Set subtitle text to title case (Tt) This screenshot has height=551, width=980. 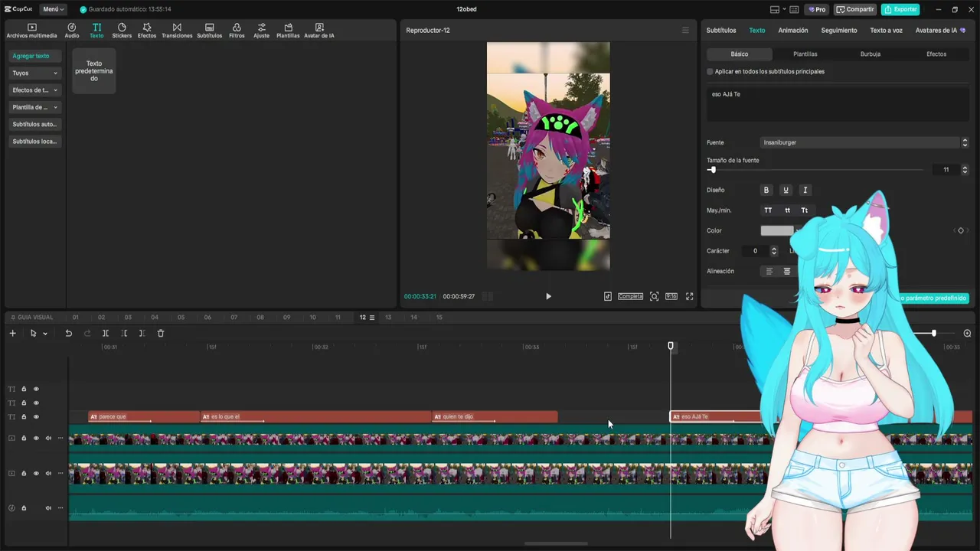[x=805, y=210]
